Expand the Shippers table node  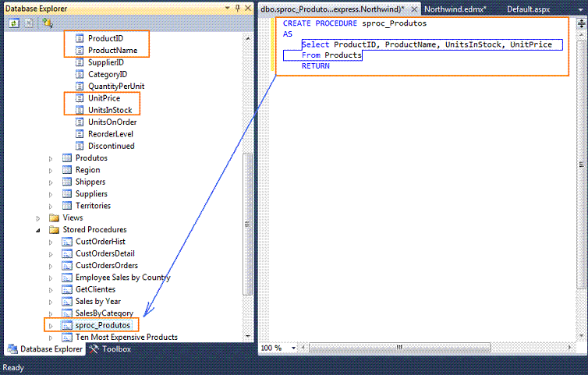click(50, 182)
